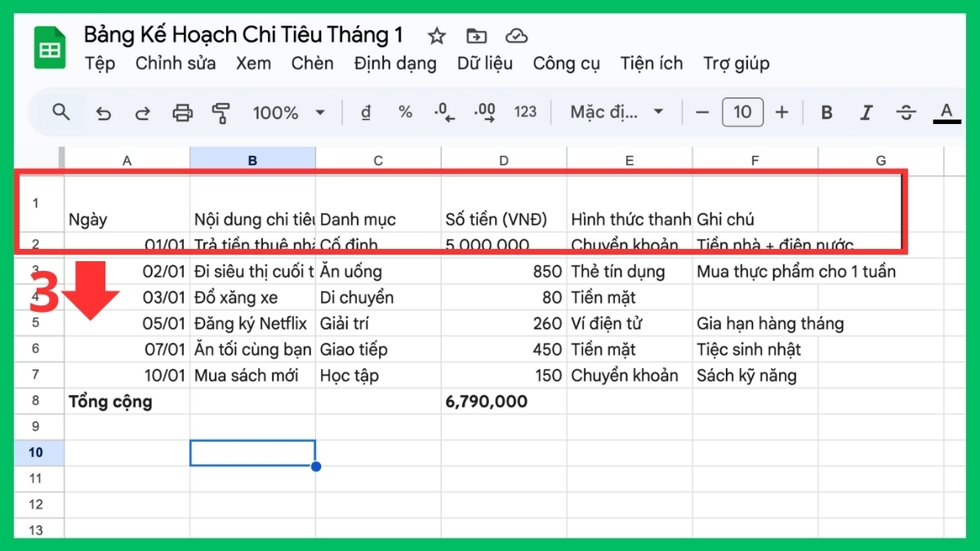The width and height of the screenshot is (980, 551).
Task: Open the 123 number format menu
Action: tap(525, 112)
